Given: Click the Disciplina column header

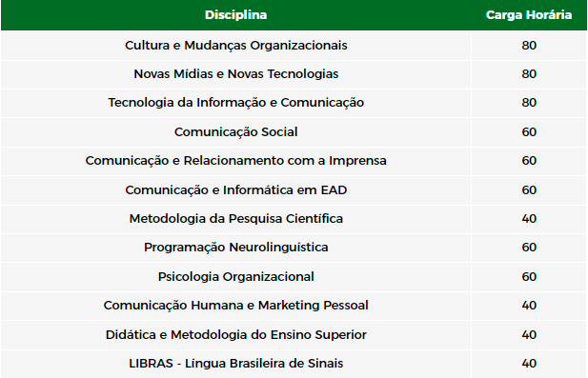Looking at the screenshot, I should (236, 15).
